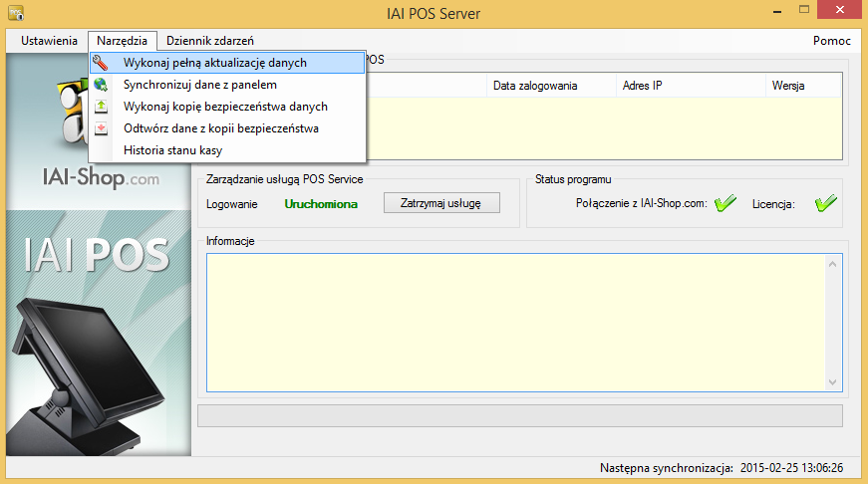Screen dimensions: 868x484
Task: Choose "Synchronizuj dane z panelem" from menu
Action: point(199,85)
